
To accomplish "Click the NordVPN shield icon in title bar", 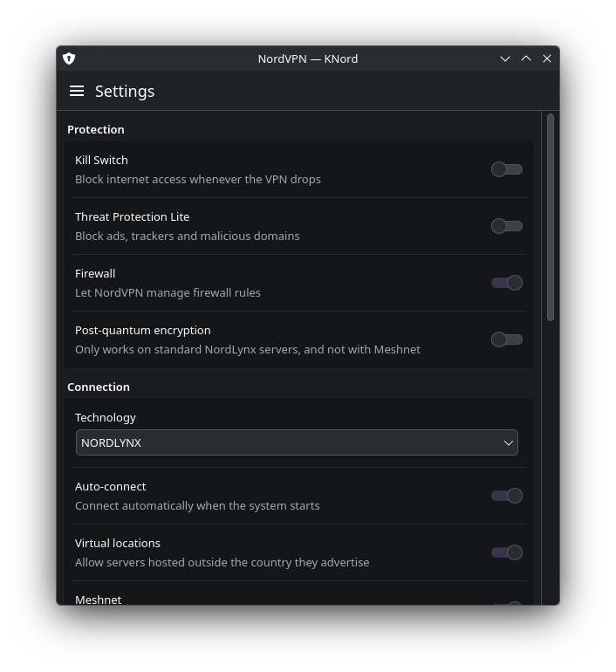I will coord(69,58).
